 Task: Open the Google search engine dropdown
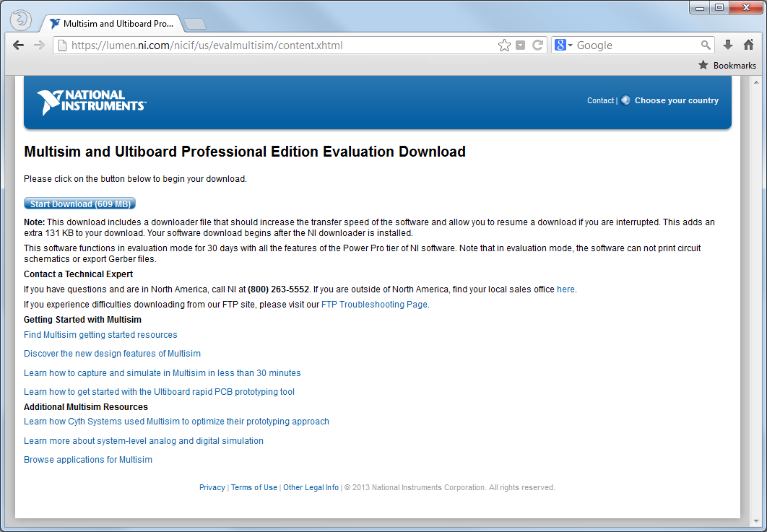point(563,45)
